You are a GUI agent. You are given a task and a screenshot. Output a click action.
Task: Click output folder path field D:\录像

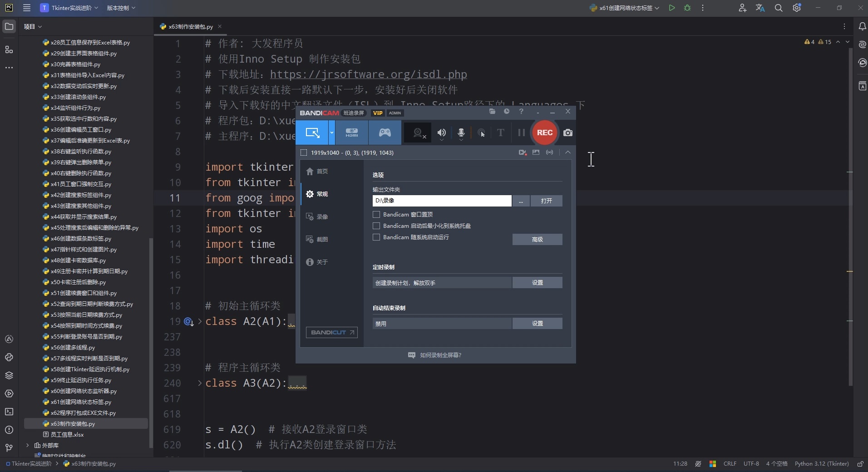[x=442, y=201]
